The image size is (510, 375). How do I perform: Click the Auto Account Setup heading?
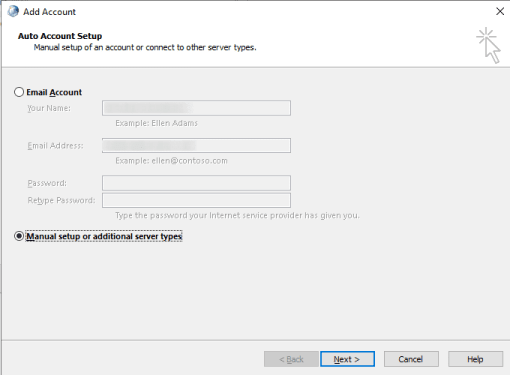pos(60,36)
